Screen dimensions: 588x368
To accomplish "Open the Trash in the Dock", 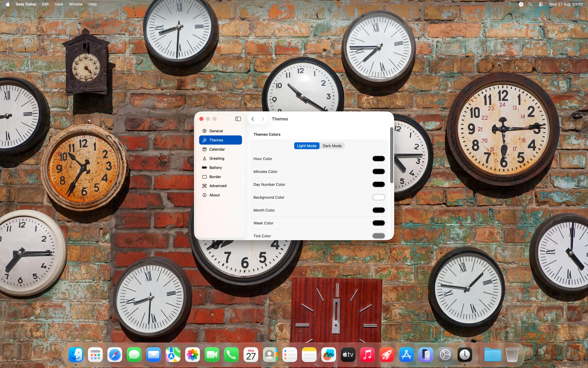I will coord(512,355).
